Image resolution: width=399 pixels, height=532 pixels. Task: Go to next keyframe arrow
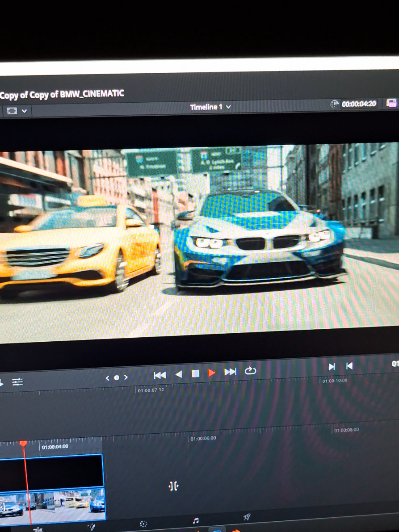(126, 377)
